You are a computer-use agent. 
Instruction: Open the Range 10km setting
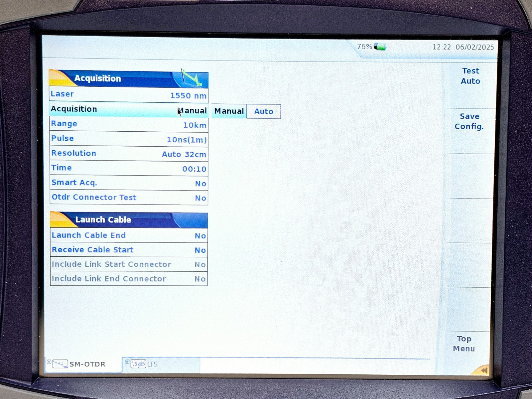tap(129, 124)
